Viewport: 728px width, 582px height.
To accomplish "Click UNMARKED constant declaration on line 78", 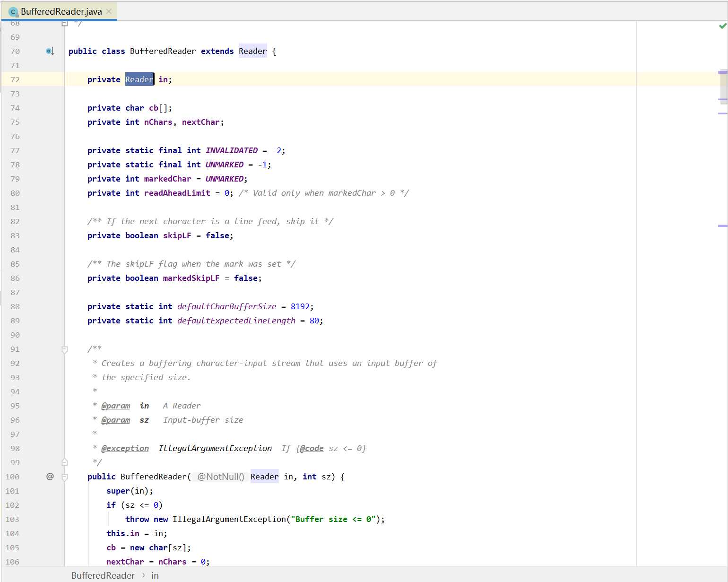I will tap(225, 165).
